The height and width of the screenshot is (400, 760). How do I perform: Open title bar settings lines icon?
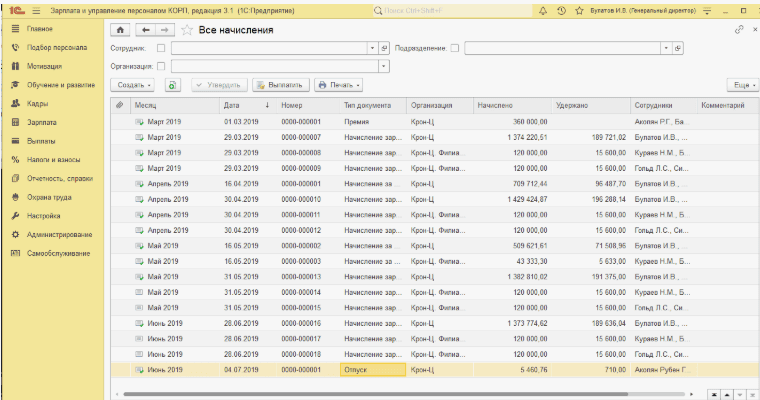point(707,11)
